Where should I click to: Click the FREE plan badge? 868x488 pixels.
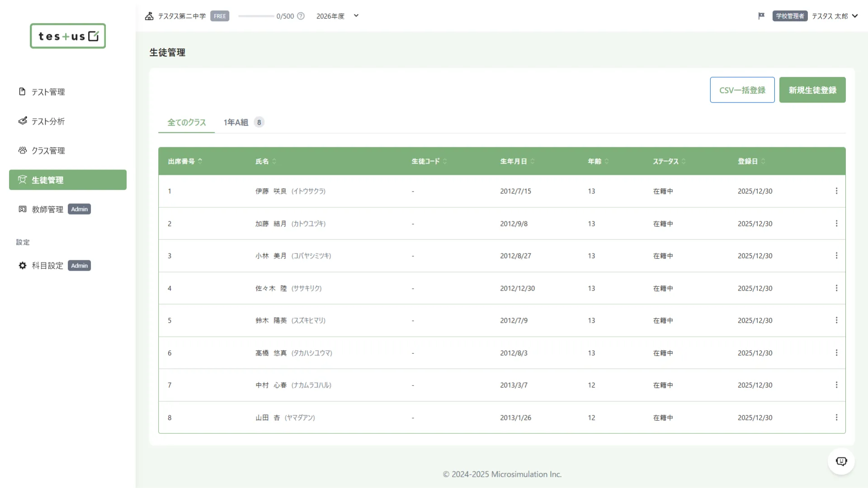point(220,16)
